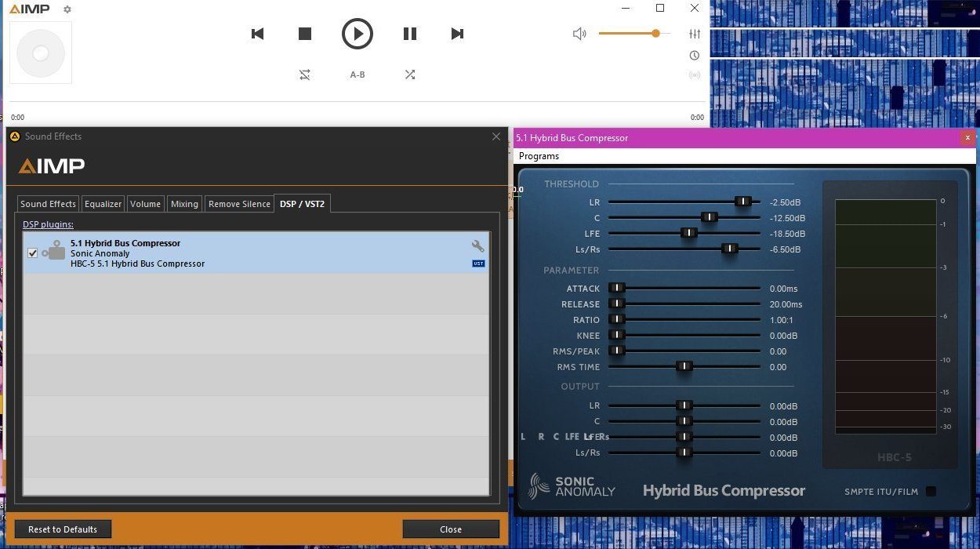The image size is (980, 549).
Task: Adjust the output C slider
Action: tap(684, 422)
